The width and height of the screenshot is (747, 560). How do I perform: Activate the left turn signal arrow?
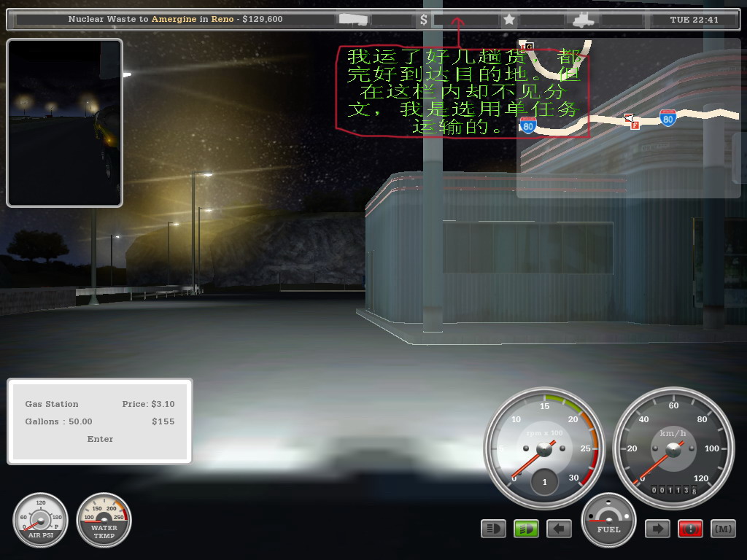[x=559, y=529]
